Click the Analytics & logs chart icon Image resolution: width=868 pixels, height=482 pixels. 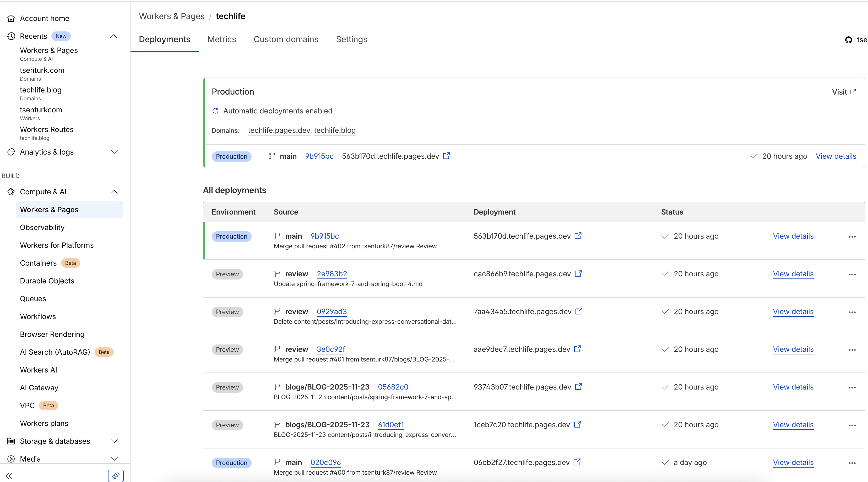tap(11, 152)
